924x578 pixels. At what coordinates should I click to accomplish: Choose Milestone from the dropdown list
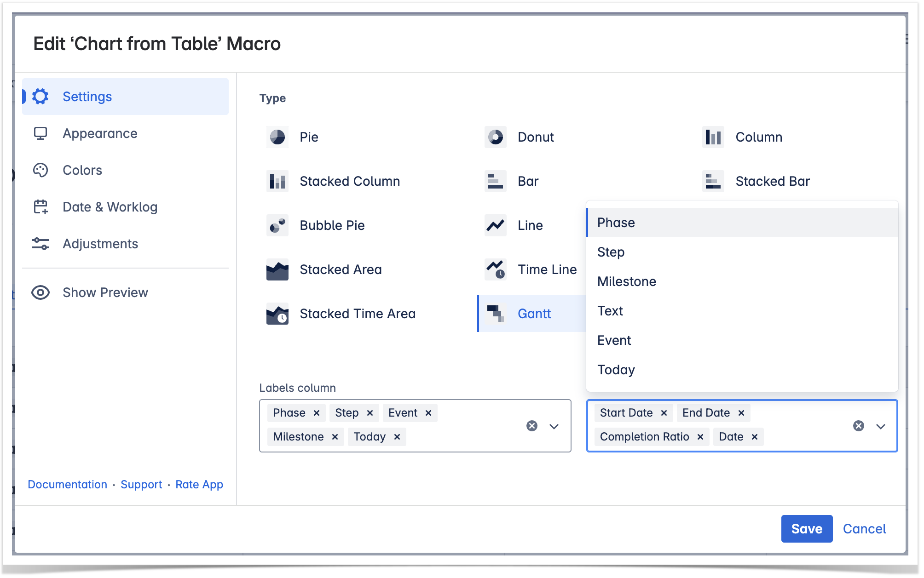point(626,281)
